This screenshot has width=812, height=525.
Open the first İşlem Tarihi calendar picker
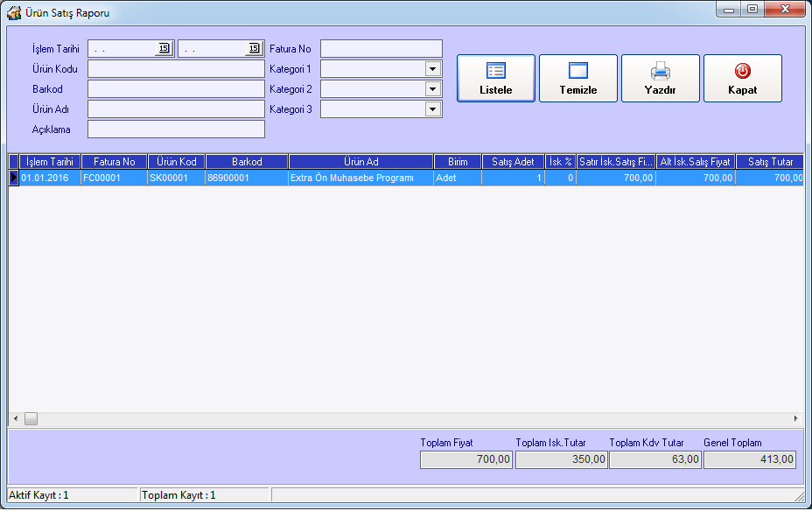[x=164, y=49]
